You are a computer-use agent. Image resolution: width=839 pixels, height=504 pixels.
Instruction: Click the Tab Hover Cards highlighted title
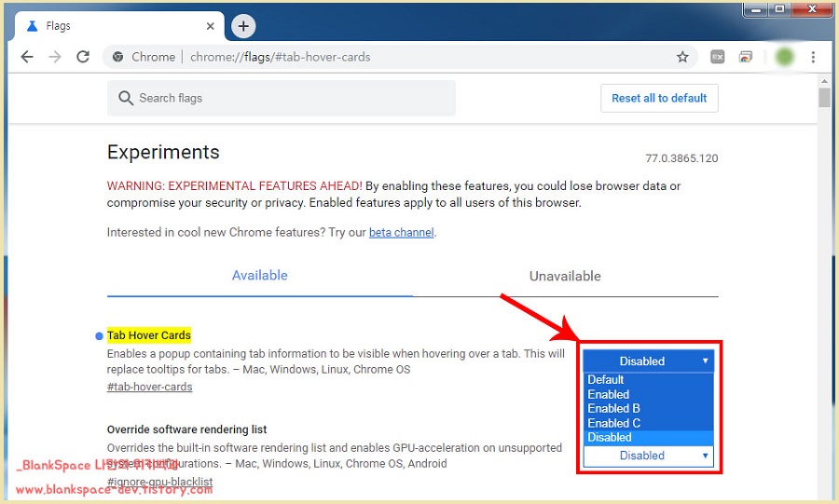click(x=149, y=335)
